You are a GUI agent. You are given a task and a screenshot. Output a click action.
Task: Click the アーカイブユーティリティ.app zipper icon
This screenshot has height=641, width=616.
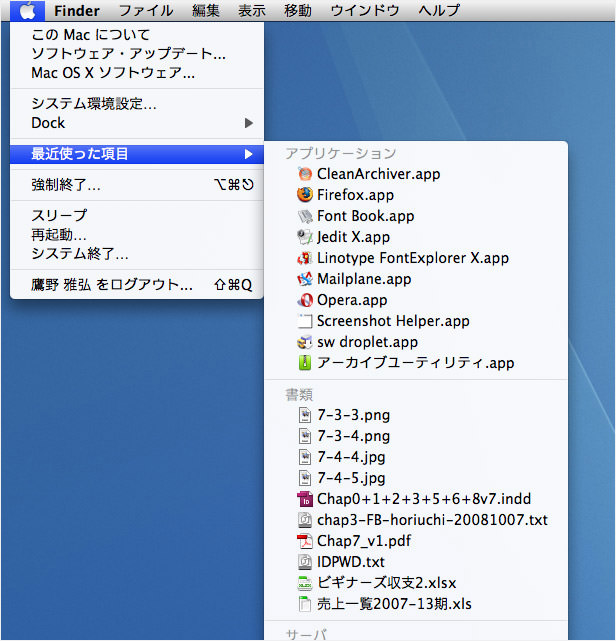pos(305,363)
